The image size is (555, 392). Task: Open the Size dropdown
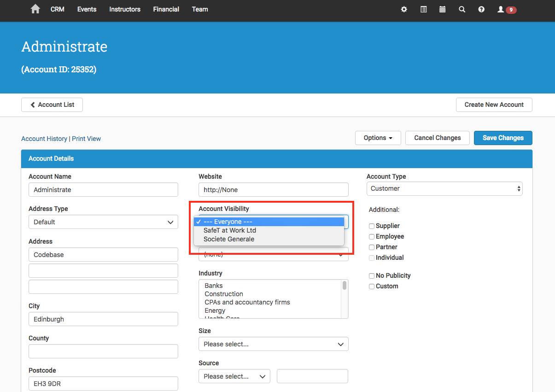(274, 344)
